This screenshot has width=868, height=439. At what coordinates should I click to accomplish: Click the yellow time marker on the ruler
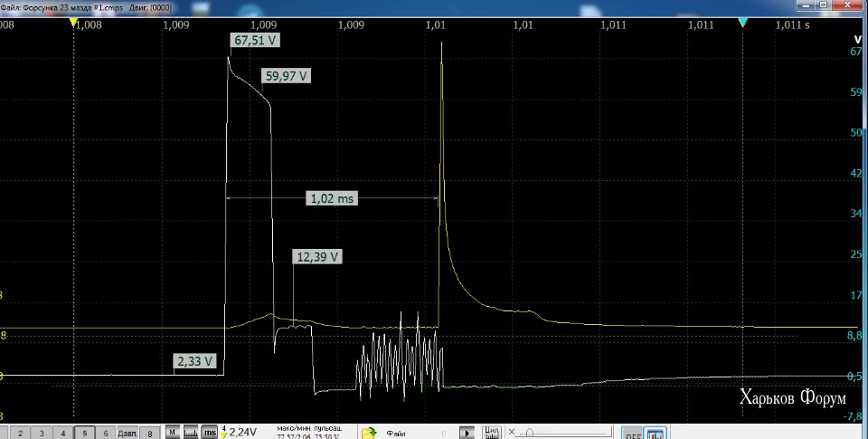pos(72,22)
